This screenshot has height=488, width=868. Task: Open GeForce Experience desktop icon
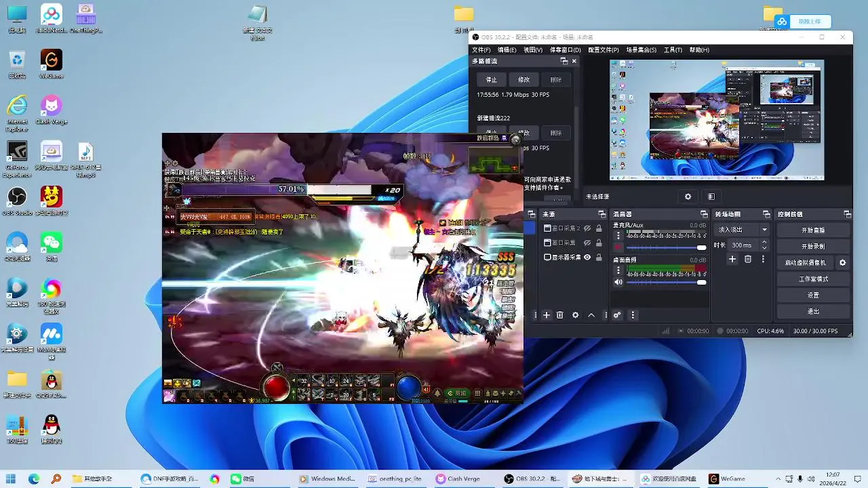[x=17, y=159]
